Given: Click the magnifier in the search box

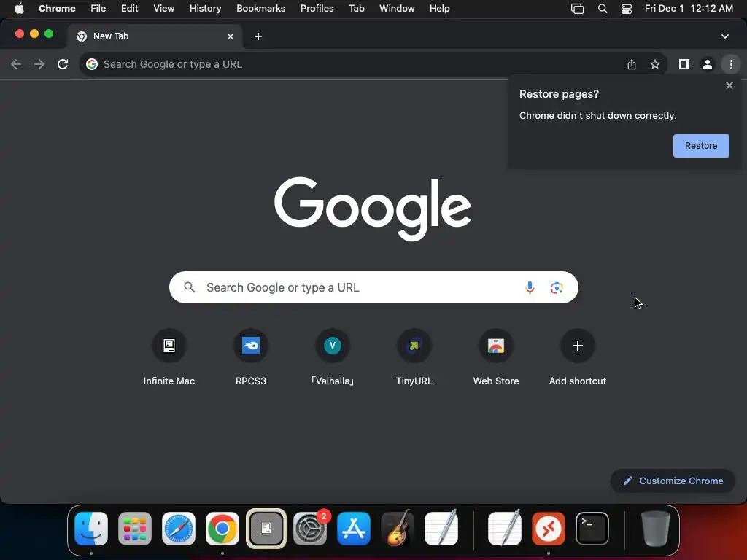Looking at the screenshot, I should pyautogui.click(x=190, y=287).
